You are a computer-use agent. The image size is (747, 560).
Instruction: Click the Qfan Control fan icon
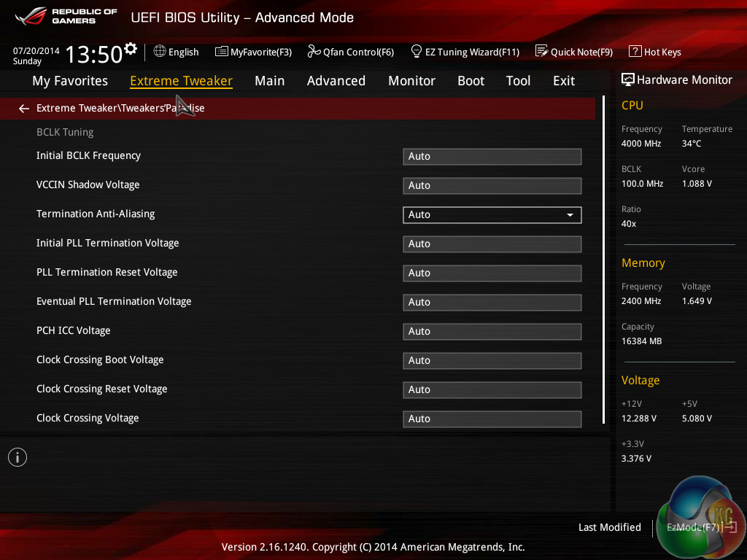click(314, 51)
